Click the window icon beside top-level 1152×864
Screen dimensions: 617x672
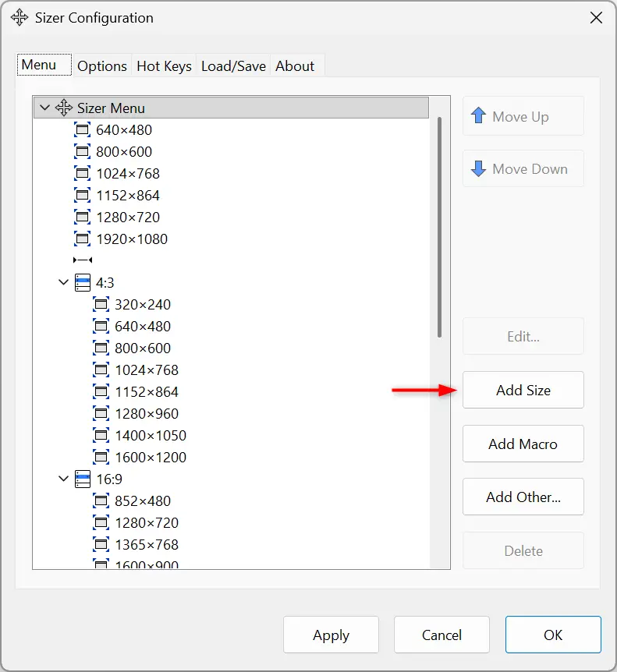pos(83,195)
